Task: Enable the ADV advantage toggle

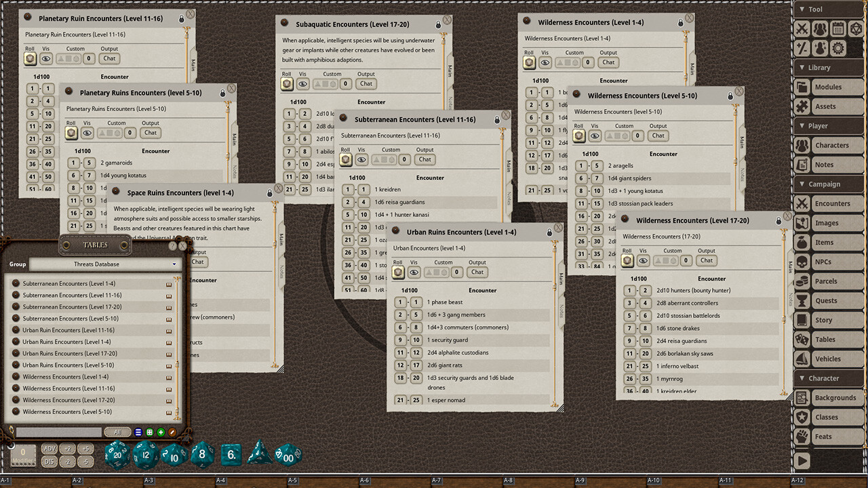Action: tap(50, 449)
